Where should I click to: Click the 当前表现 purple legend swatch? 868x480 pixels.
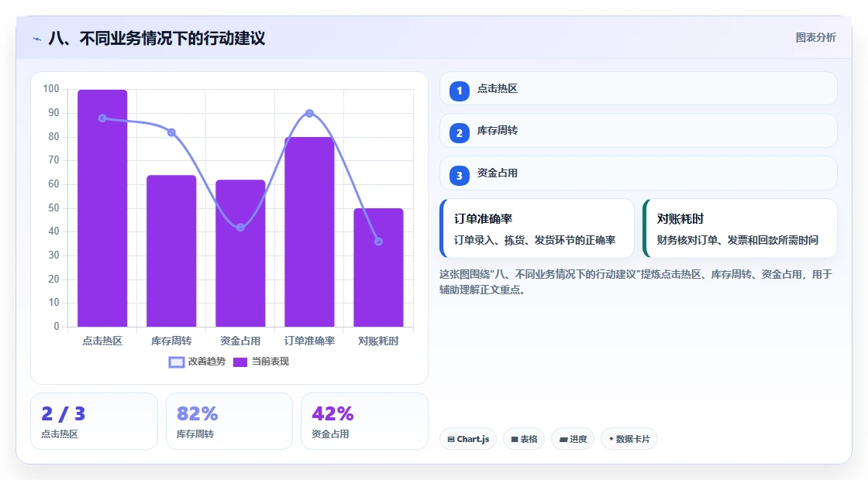pos(239,362)
